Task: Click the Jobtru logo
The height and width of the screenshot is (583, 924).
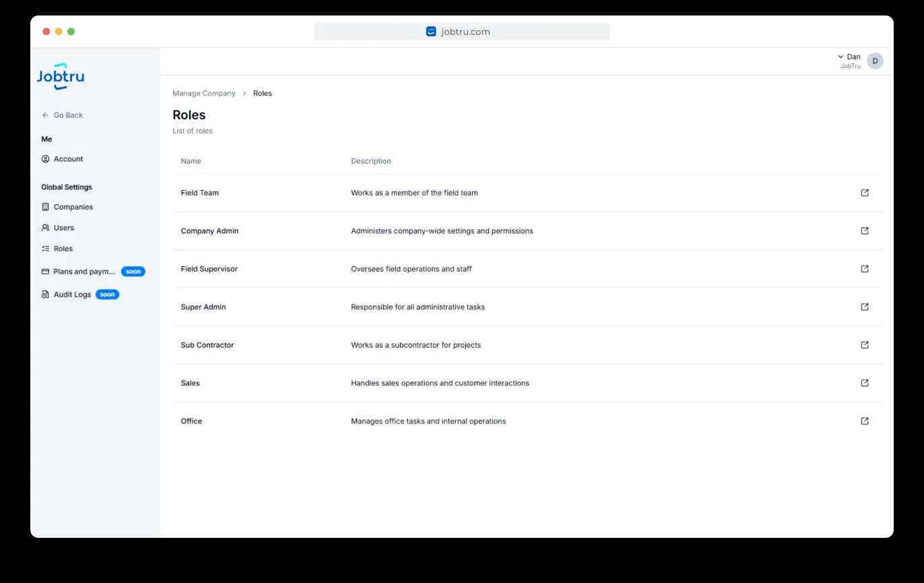Action: click(61, 77)
